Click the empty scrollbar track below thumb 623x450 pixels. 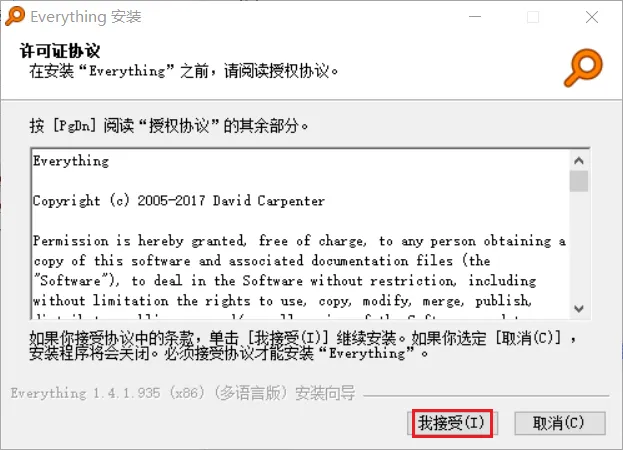[x=579, y=245]
